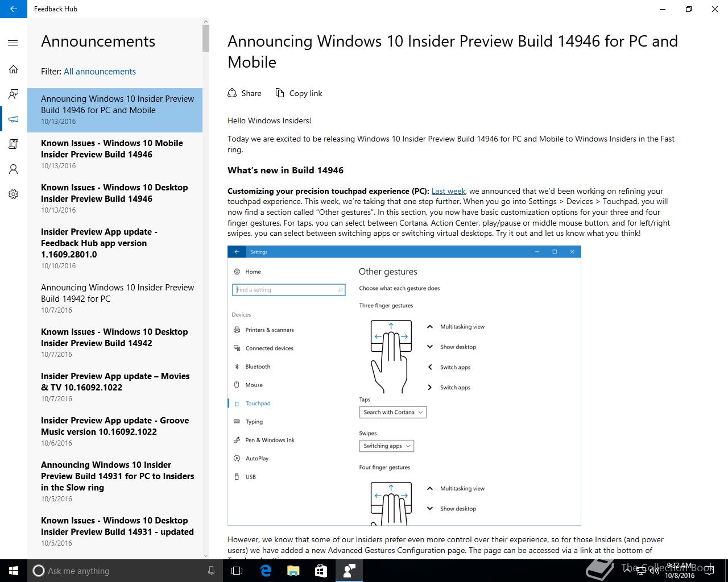
Task: Open Announcing Build 14942 for PC
Action: [x=115, y=298]
